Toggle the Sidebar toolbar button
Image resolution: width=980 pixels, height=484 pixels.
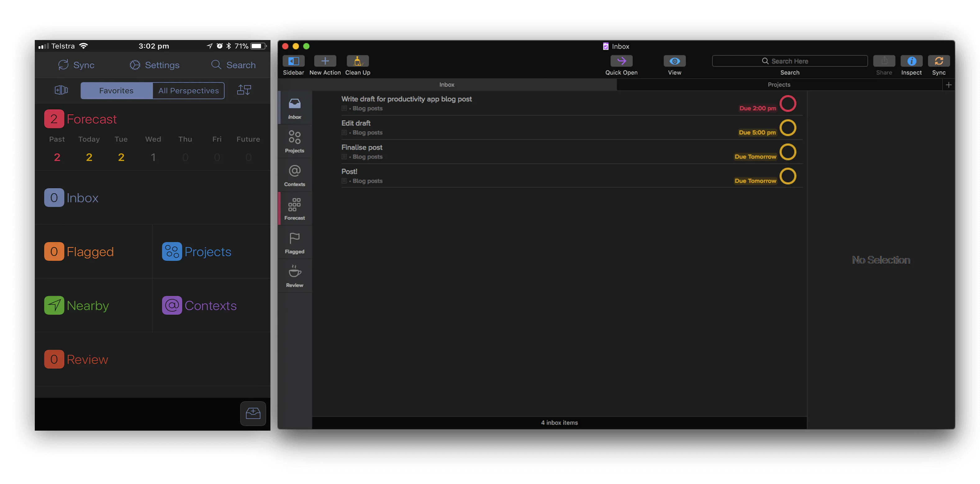pyautogui.click(x=293, y=61)
